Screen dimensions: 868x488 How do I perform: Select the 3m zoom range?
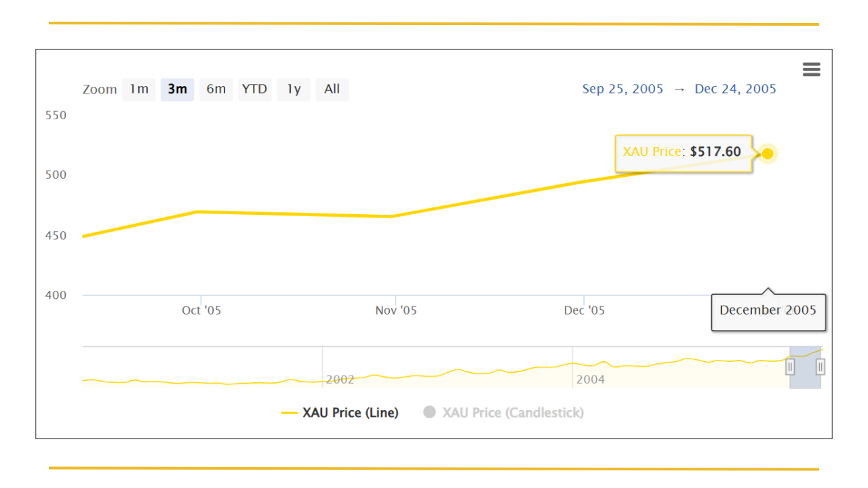178,89
